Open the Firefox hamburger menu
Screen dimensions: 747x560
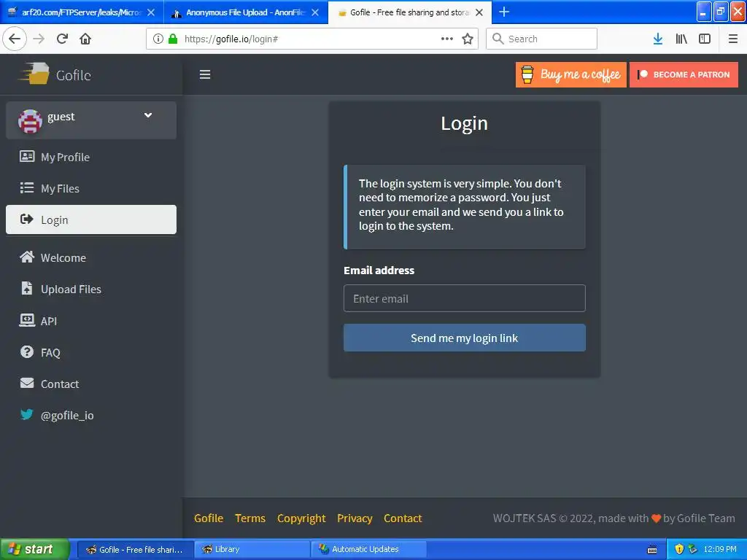point(732,39)
